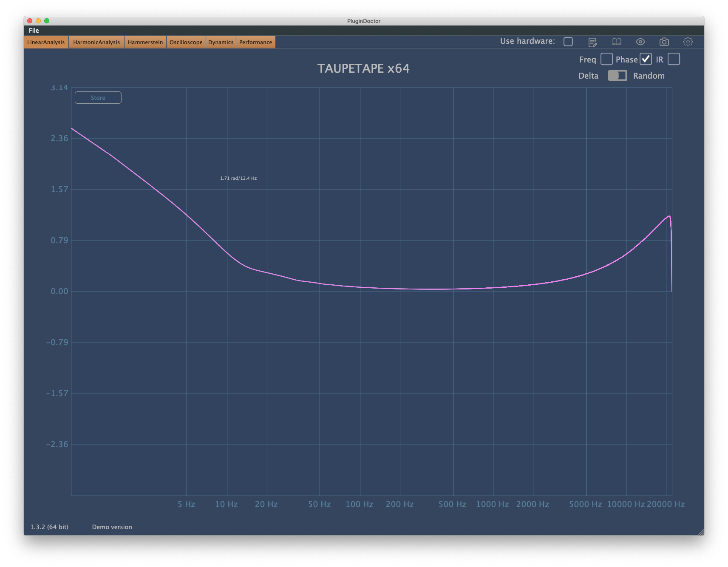
Task: Click the Store button
Action: pos(98,98)
